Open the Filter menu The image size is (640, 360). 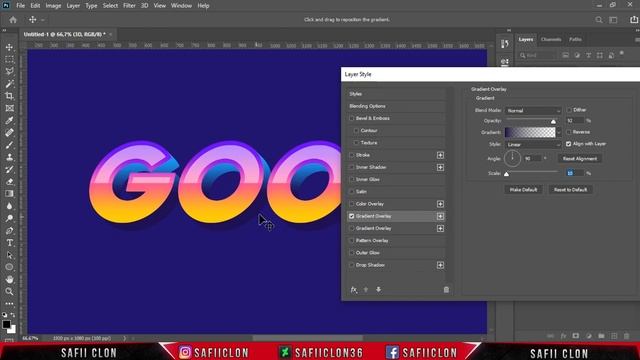click(x=129, y=6)
